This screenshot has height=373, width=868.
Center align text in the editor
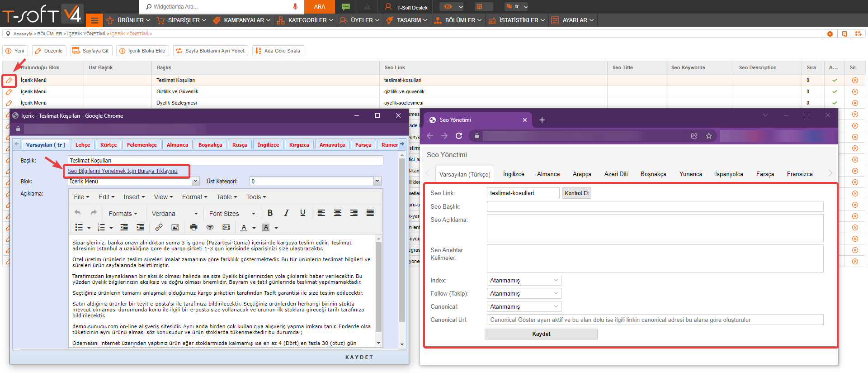338,213
